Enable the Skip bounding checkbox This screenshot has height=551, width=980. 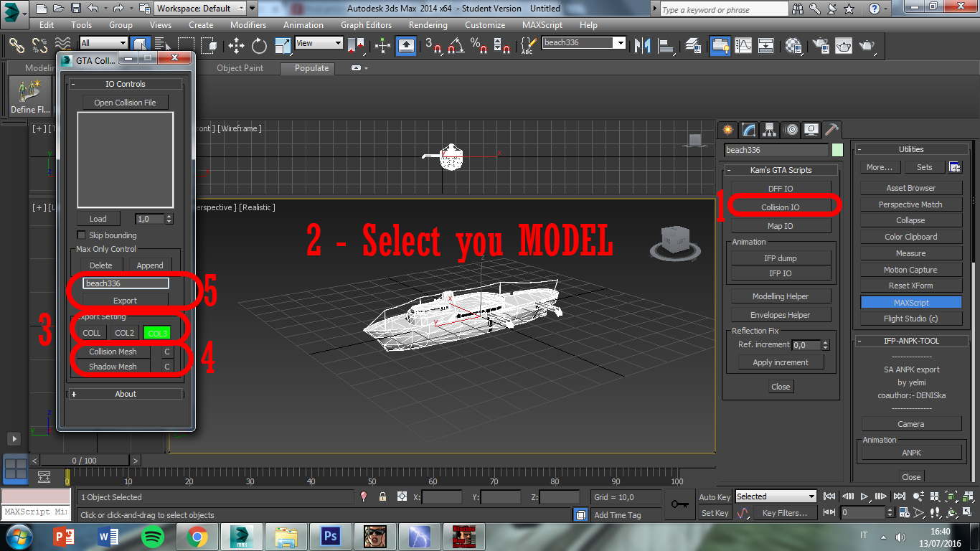tap(81, 235)
